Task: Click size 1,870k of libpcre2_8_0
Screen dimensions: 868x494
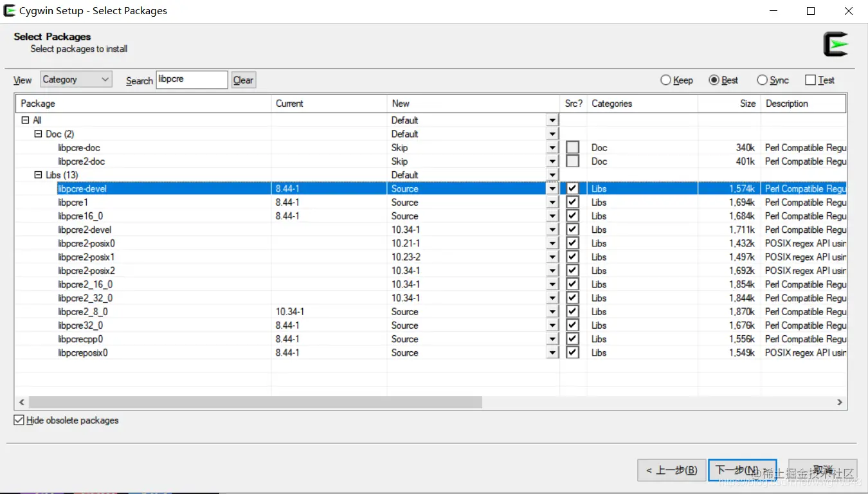Action: click(742, 312)
